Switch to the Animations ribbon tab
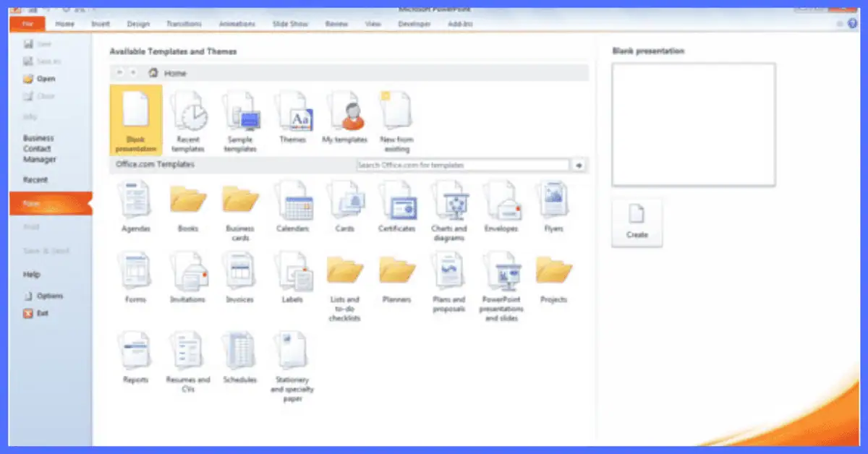Viewport: 868px width, 454px height. pos(237,24)
